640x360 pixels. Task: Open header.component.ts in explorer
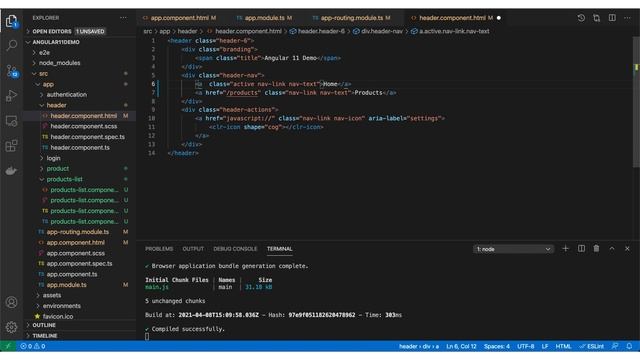tap(80, 147)
